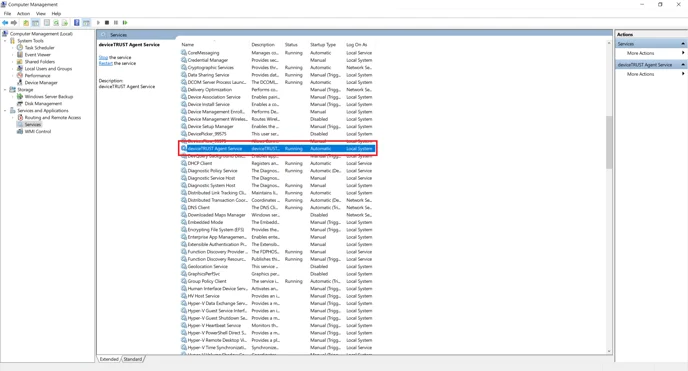Select WMI Control in the tree
Image resolution: width=688 pixels, height=371 pixels.
tap(38, 132)
